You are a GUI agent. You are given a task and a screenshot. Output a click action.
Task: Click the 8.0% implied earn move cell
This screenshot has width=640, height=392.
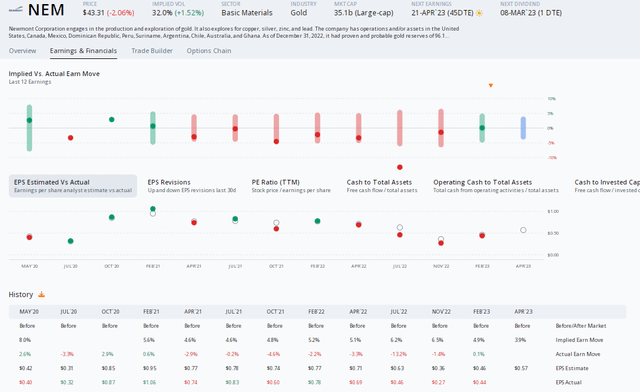pos(25,340)
